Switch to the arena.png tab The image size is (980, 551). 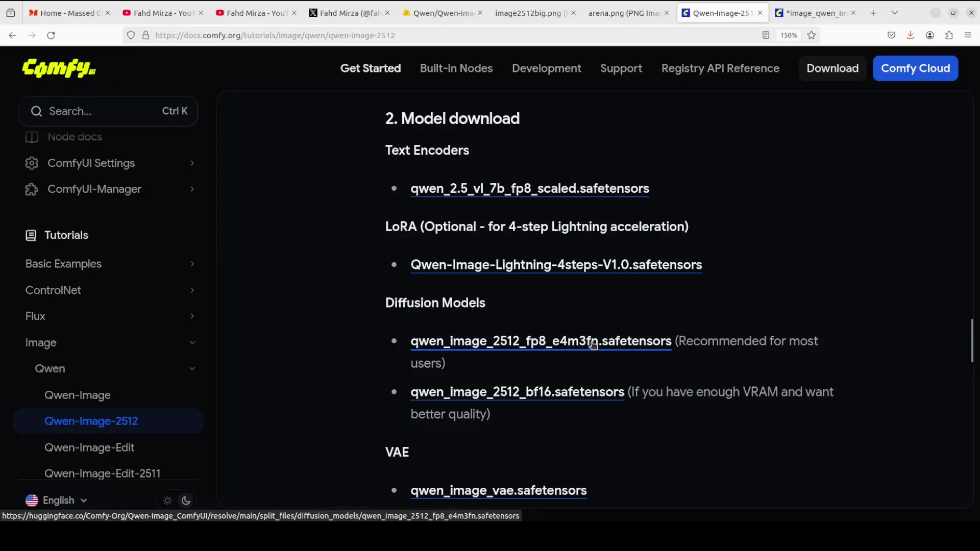(622, 13)
